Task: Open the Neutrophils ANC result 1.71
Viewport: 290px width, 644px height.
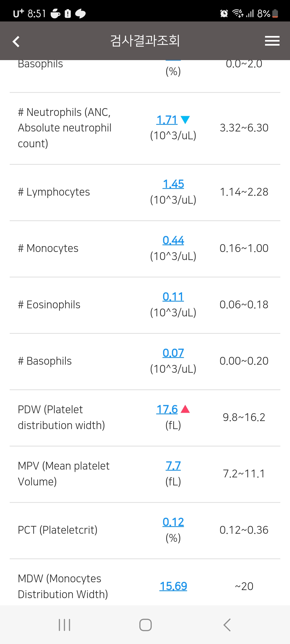Action: tap(167, 120)
